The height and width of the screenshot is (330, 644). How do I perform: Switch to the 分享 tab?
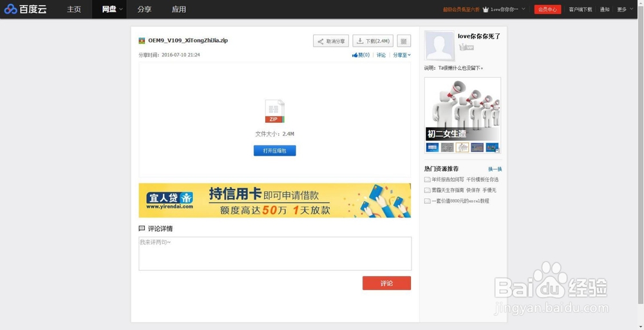tap(144, 9)
